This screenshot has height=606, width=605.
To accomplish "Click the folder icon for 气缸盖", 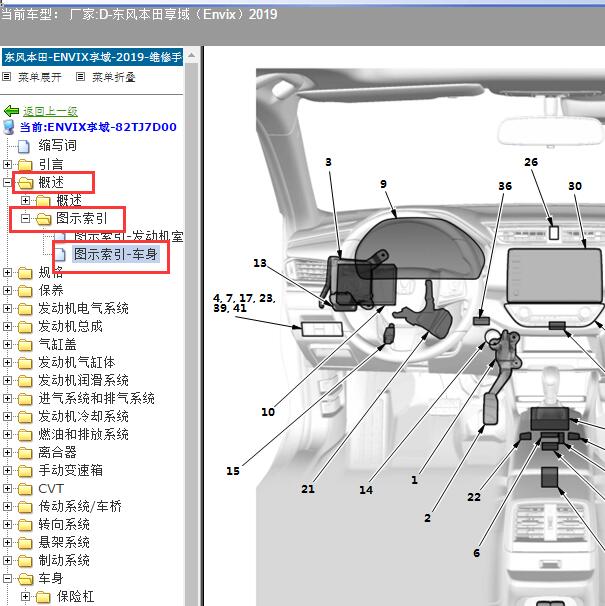I will [25, 345].
